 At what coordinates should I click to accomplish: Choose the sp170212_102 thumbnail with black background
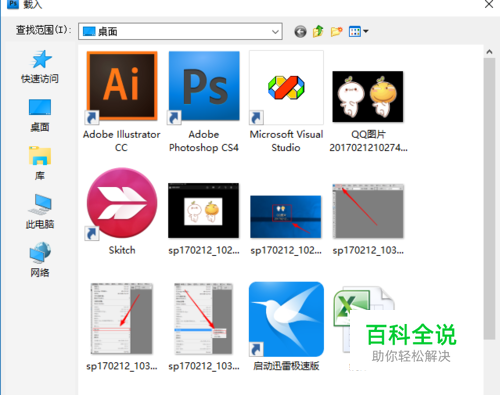pos(204,210)
